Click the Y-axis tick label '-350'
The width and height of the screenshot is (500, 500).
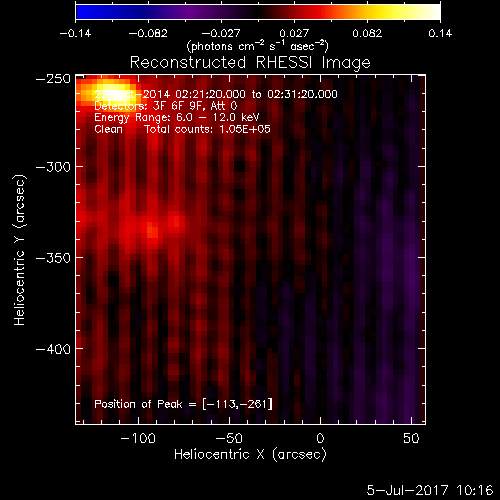pos(53,258)
